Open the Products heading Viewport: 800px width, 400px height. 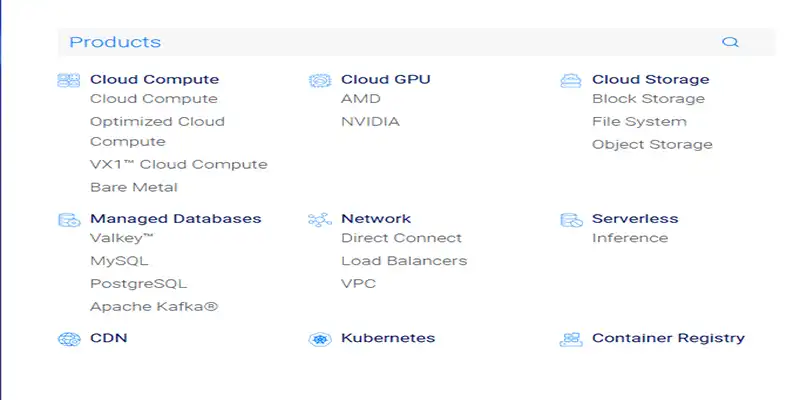point(115,42)
